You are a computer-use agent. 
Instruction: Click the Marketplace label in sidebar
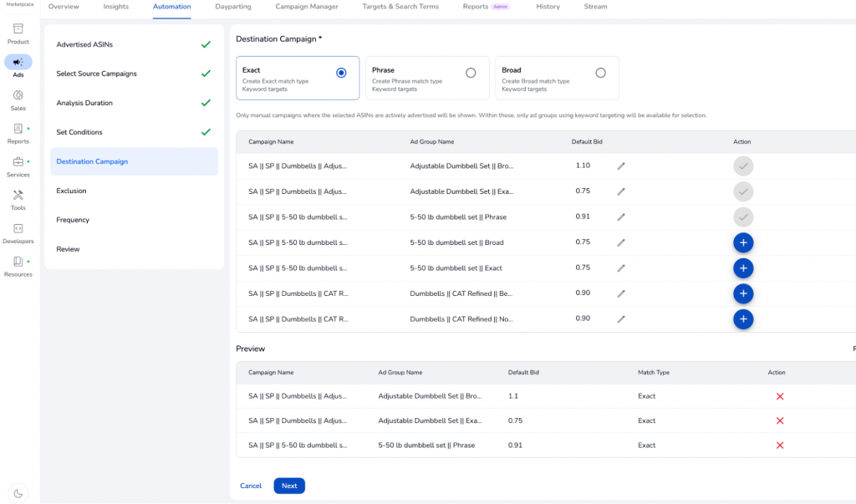click(x=20, y=4)
